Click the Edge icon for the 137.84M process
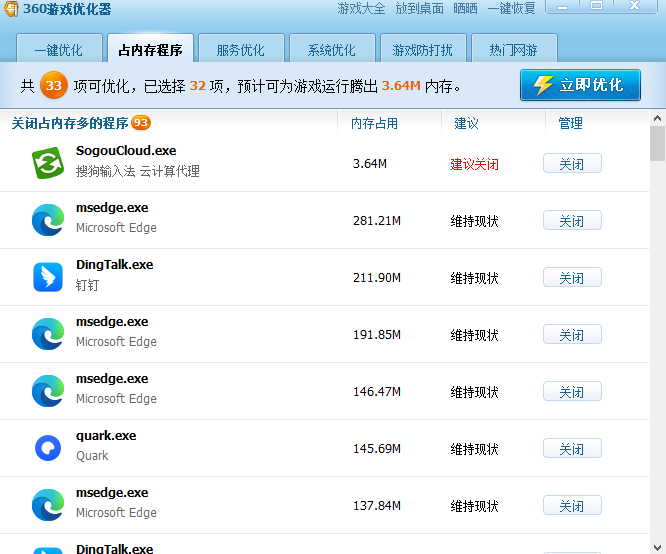 click(47, 505)
